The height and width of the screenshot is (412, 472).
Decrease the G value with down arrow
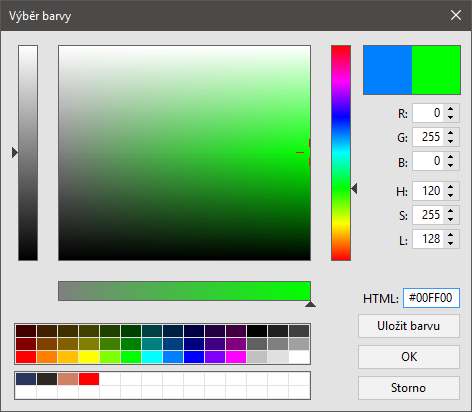451,141
